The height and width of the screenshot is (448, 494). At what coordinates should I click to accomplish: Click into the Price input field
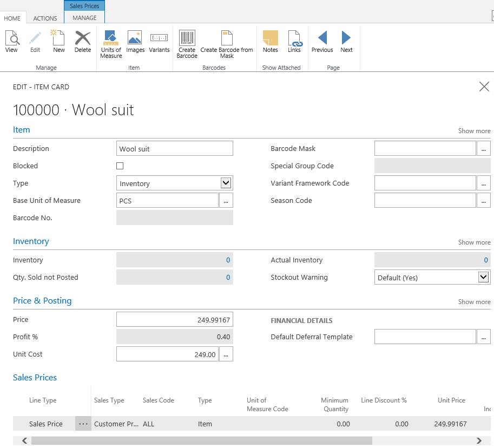click(x=175, y=320)
